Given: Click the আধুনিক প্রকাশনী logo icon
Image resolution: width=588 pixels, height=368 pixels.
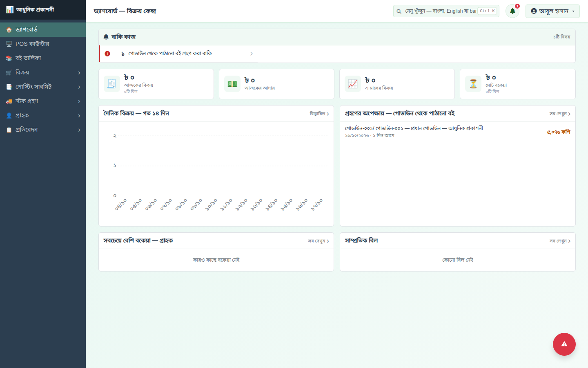Looking at the screenshot, I should point(10,9).
